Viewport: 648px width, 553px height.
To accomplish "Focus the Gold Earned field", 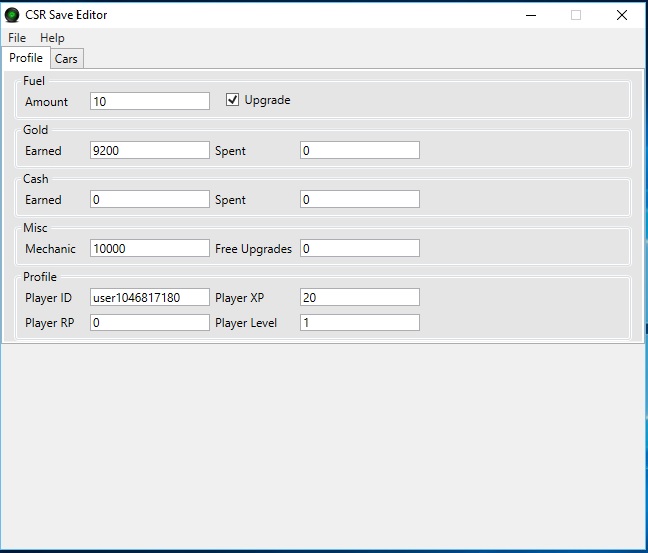I will (x=149, y=150).
